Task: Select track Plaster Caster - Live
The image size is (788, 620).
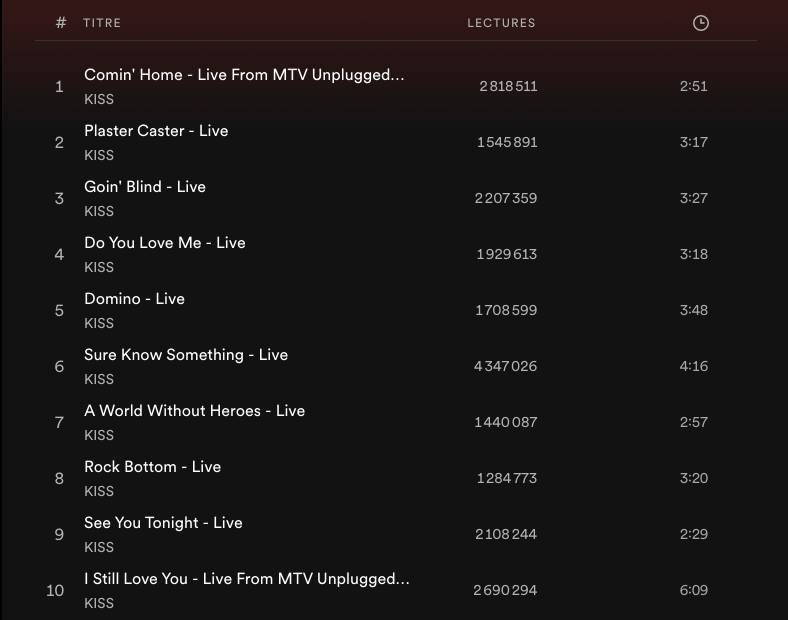Action: 156,131
